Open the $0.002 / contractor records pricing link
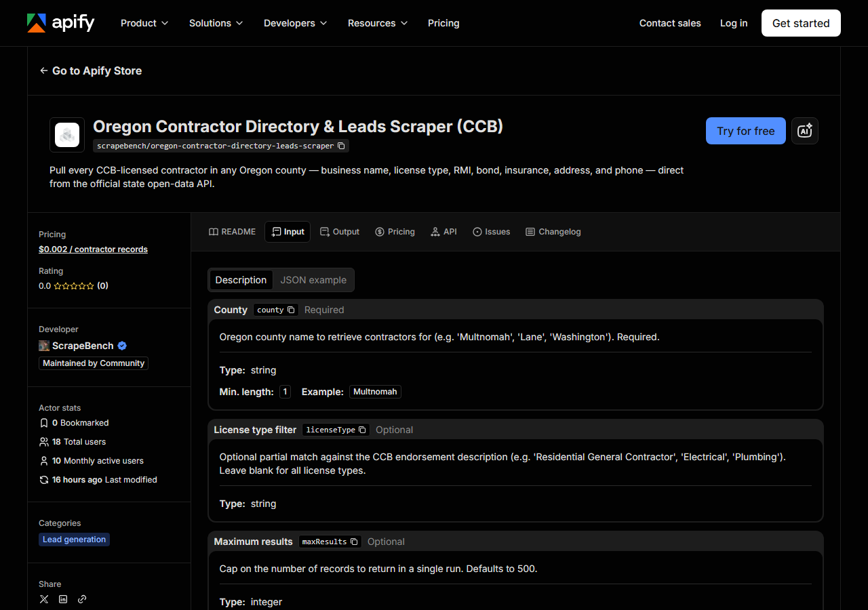Viewport: 868px width, 610px height. pos(93,249)
